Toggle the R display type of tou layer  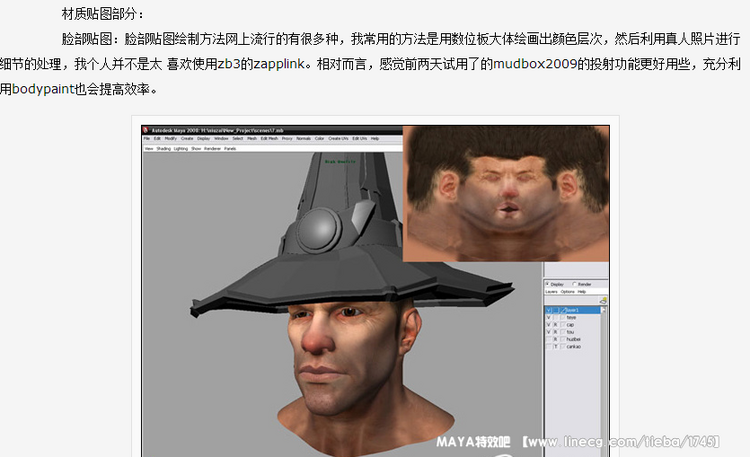pyautogui.click(x=555, y=332)
